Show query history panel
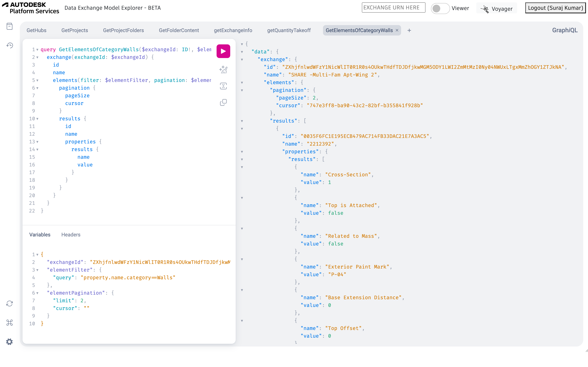 click(x=9, y=45)
